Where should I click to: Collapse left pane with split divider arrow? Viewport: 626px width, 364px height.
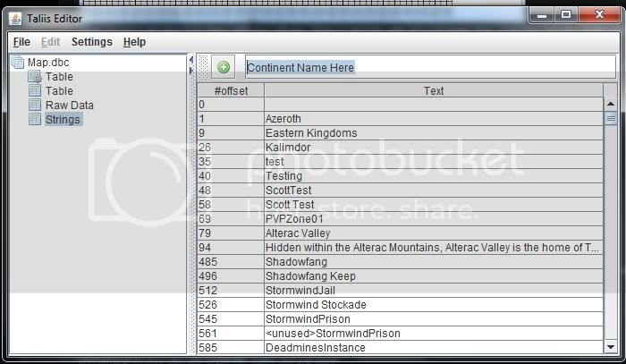[190, 60]
